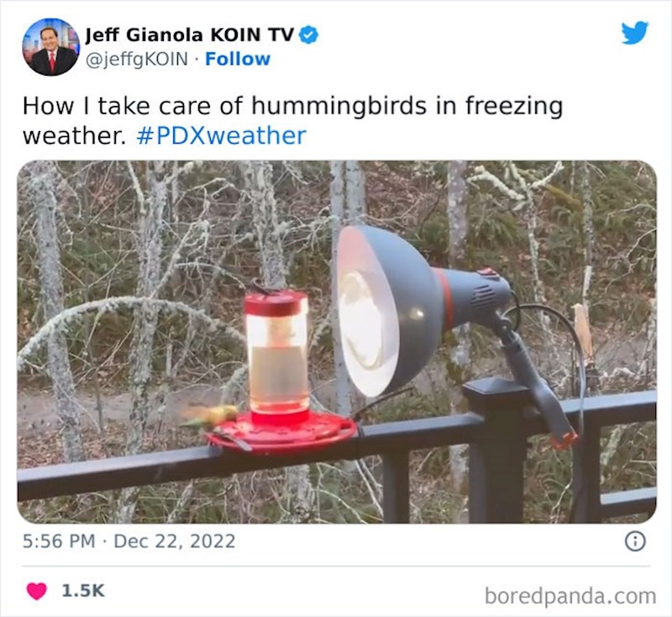Viewport: 672px width, 617px height.
Task: Click the Twitter bird logo
Action: click(x=635, y=33)
